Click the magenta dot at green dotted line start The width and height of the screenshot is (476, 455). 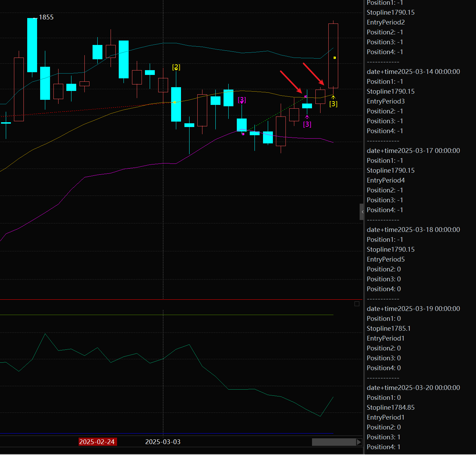[x=243, y=134]
